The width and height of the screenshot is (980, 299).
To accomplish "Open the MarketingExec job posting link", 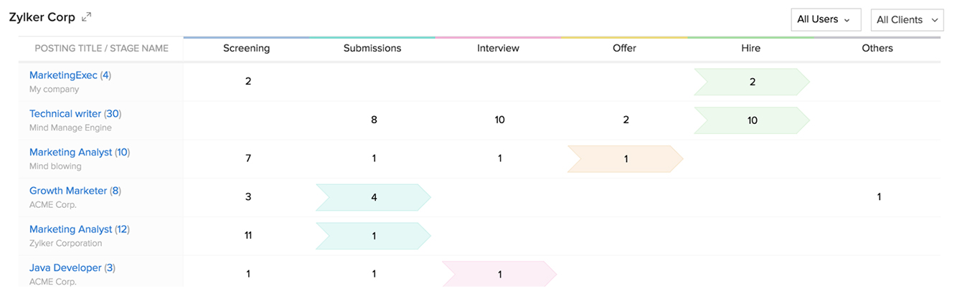I will [63, 75].
